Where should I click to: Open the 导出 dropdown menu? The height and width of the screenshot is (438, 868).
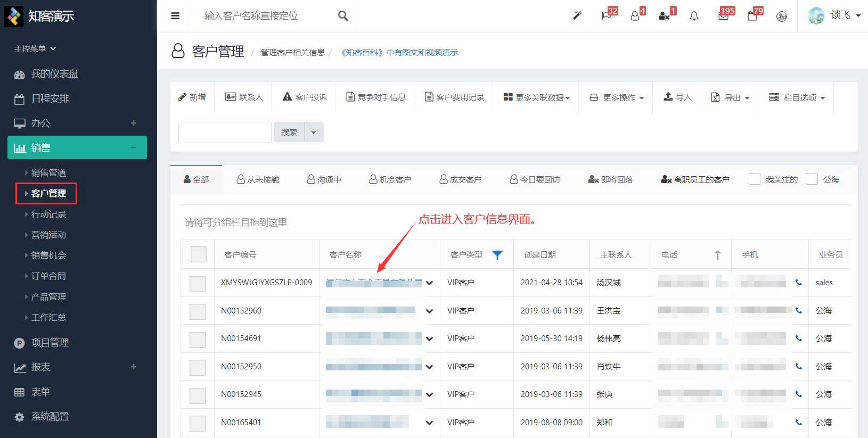[731, 97]
